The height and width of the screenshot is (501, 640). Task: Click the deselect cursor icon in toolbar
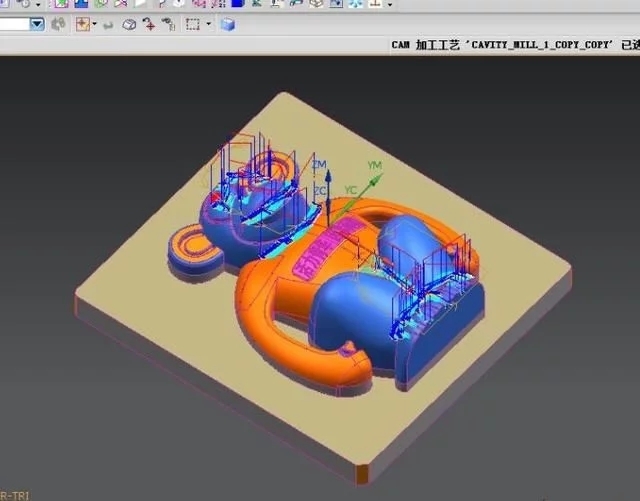[167, 24]
